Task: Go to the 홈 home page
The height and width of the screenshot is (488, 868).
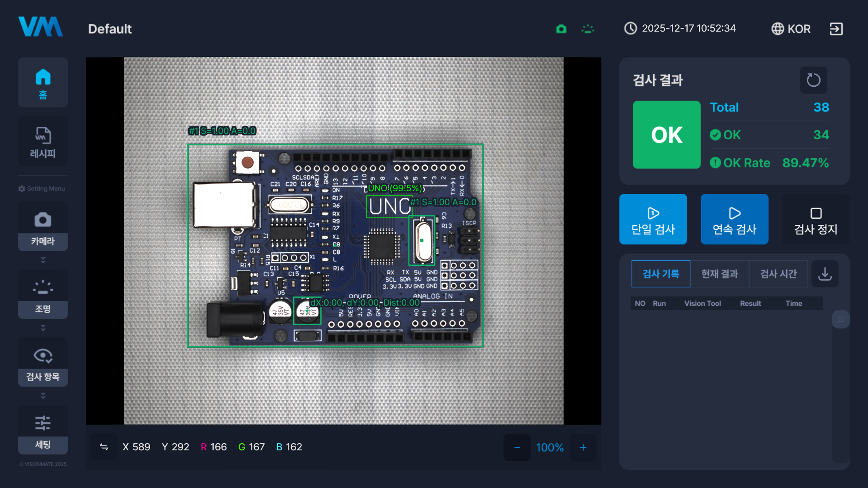Action: click(x=43, y=82)
